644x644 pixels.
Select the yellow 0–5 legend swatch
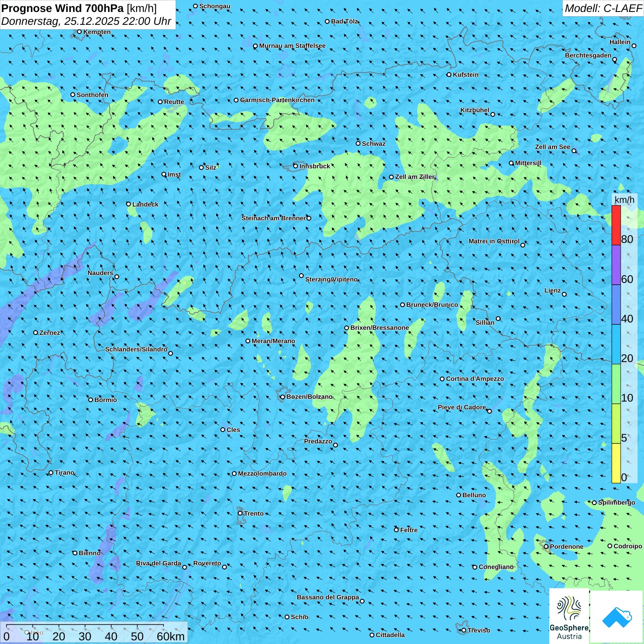(616, 463)
